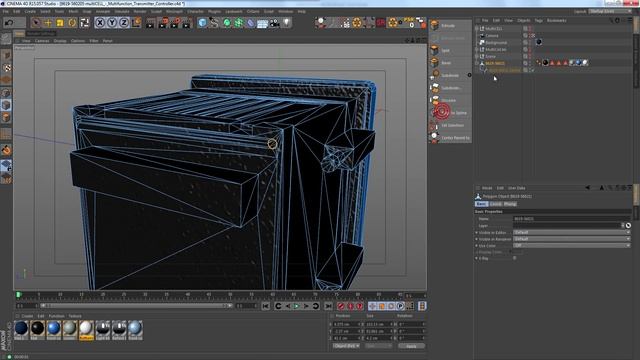This screenshot has width=640, height=360.
Task: Open the Use Color dropdown
Action: 571,245
